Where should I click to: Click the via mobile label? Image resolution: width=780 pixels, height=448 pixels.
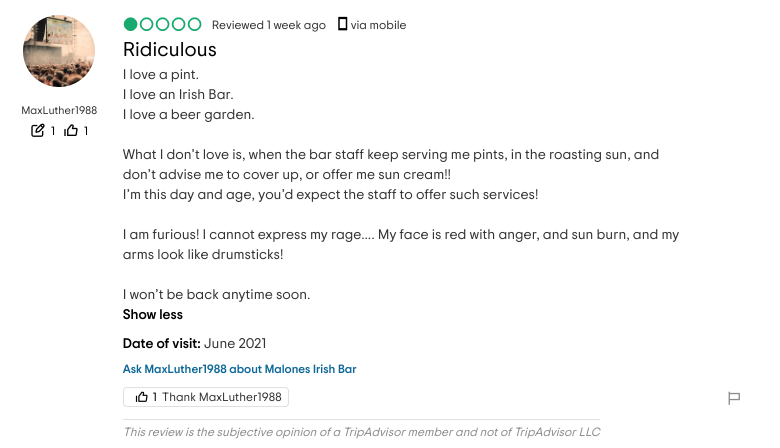click(378, 25)
